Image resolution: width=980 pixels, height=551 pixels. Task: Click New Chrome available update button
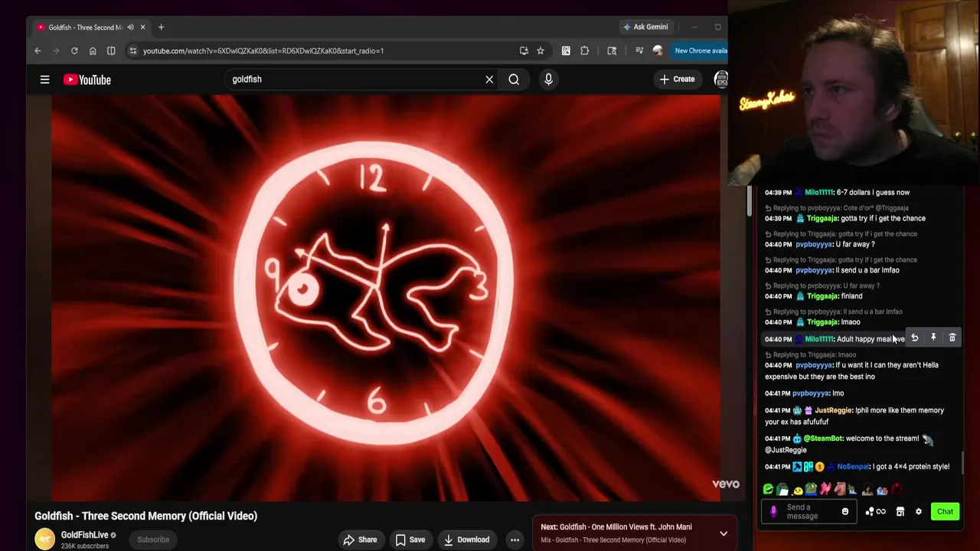(x=699, y=51)
